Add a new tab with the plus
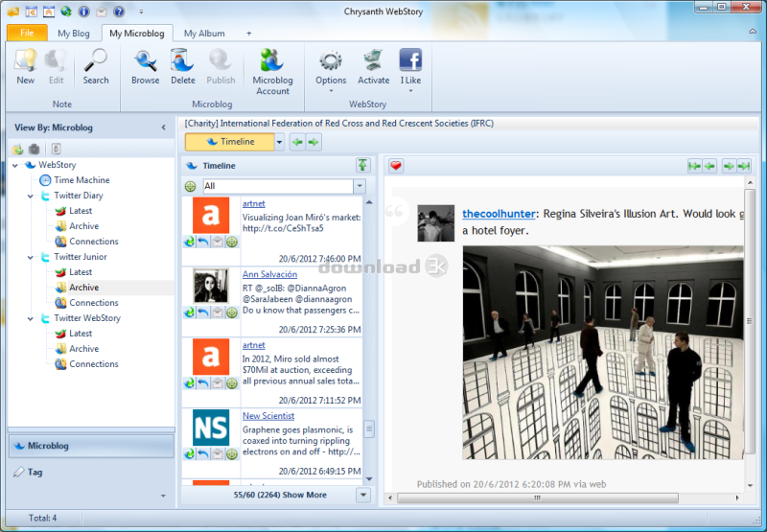The width and height of the screenshot is (767, 532). (x=249, y=34)
